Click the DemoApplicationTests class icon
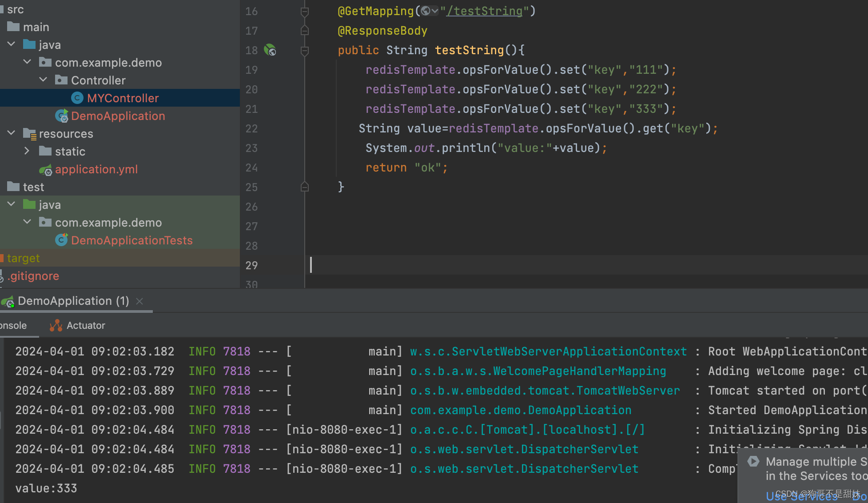This screenshot has width=868, height=503. click(x=62, y=240)
